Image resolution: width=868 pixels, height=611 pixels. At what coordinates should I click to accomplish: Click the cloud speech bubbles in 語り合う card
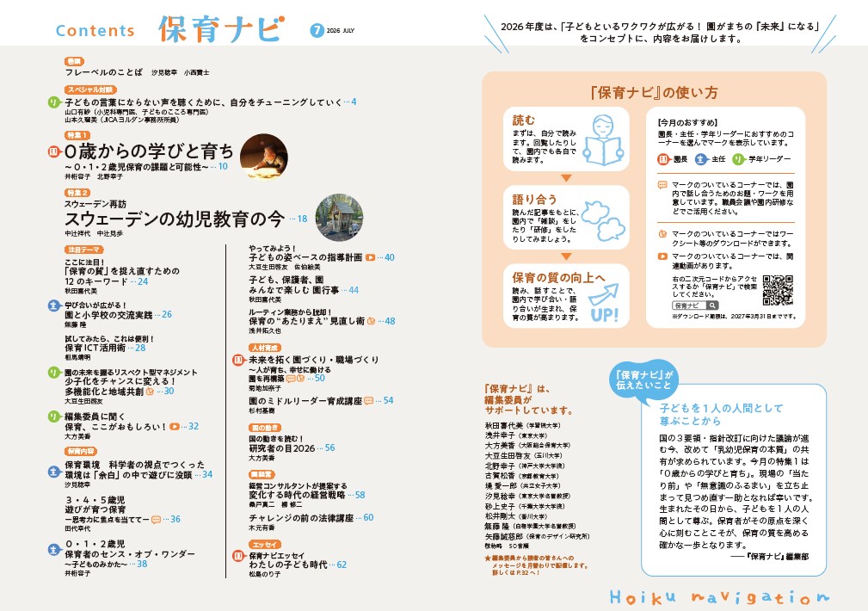(603, 220)
